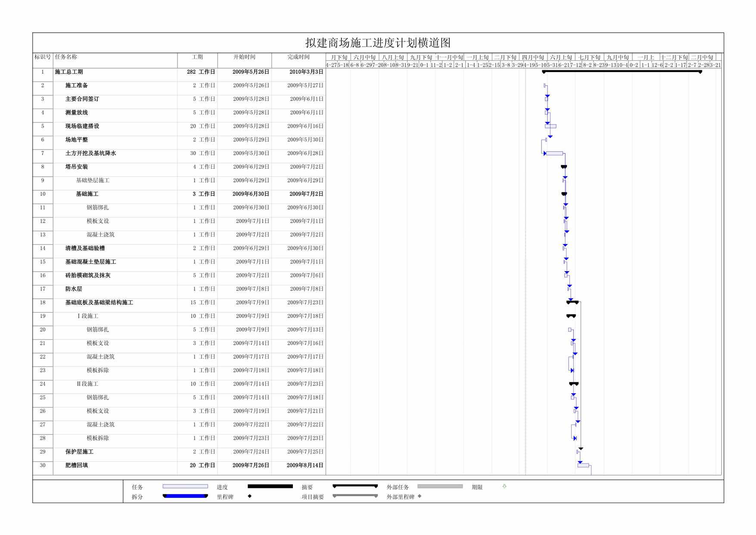This screenshot has height=535, width=756.
Task: Click the 四月中旬 timescale header
Action: (533, 57)
